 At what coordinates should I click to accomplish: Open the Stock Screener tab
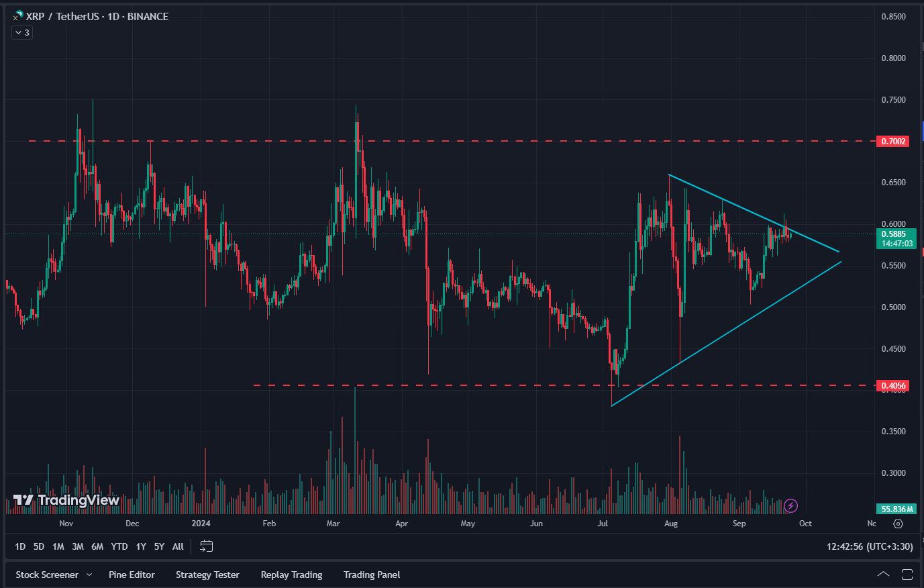(x=47, y=575)
